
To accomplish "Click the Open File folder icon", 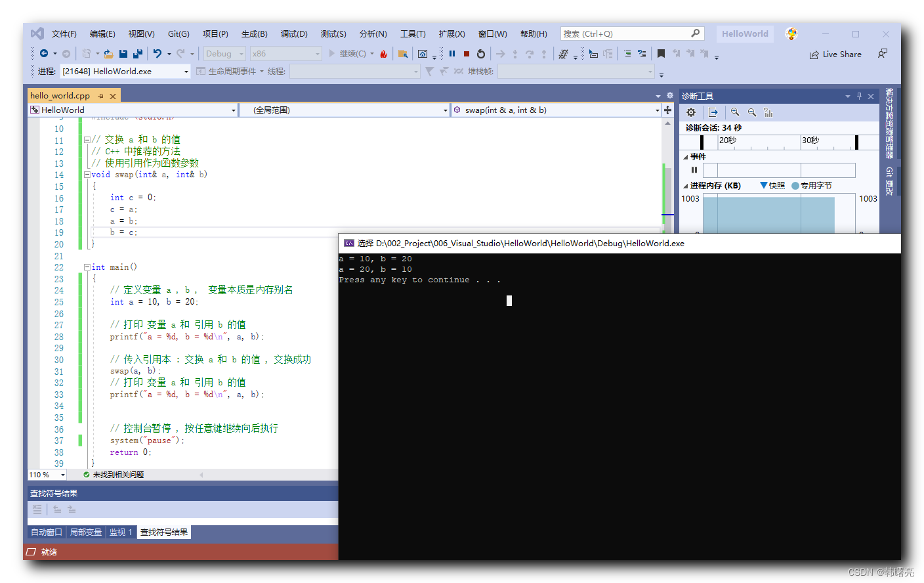I will [x=108, y=54].
